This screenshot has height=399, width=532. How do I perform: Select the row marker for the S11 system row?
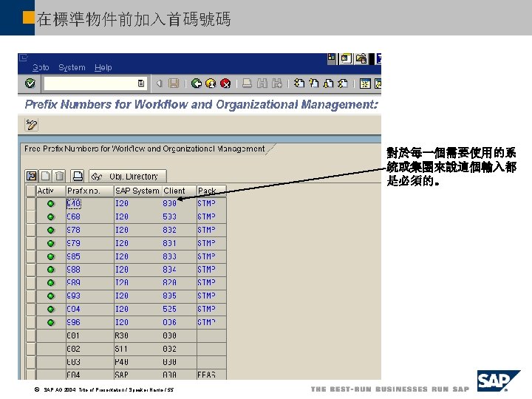31,349
